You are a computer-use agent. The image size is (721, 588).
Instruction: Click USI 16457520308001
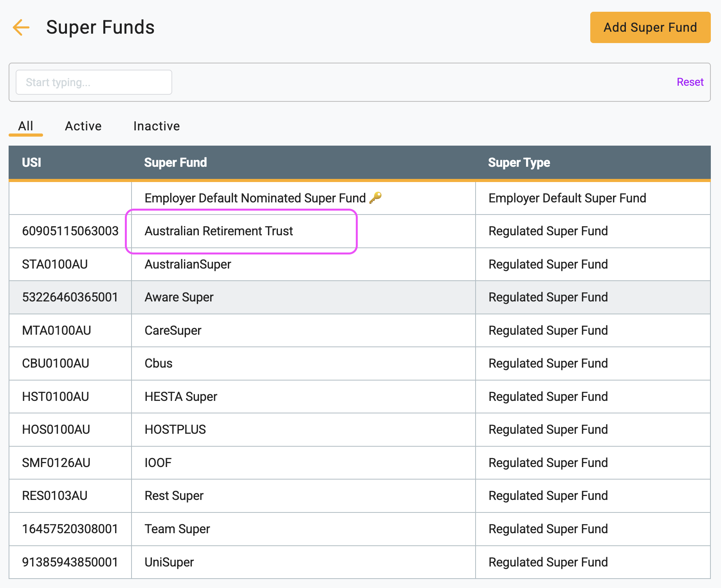pyautogui.click(x=70, y=529)
